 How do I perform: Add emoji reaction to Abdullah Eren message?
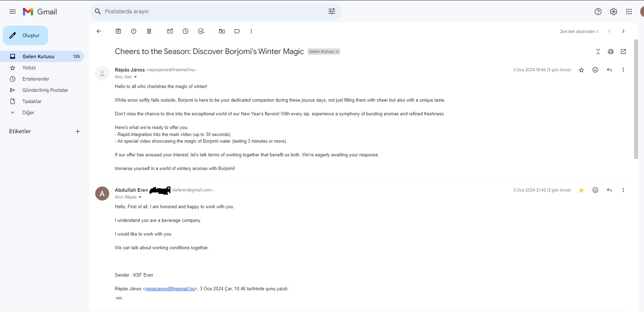[x=595, y=190]
